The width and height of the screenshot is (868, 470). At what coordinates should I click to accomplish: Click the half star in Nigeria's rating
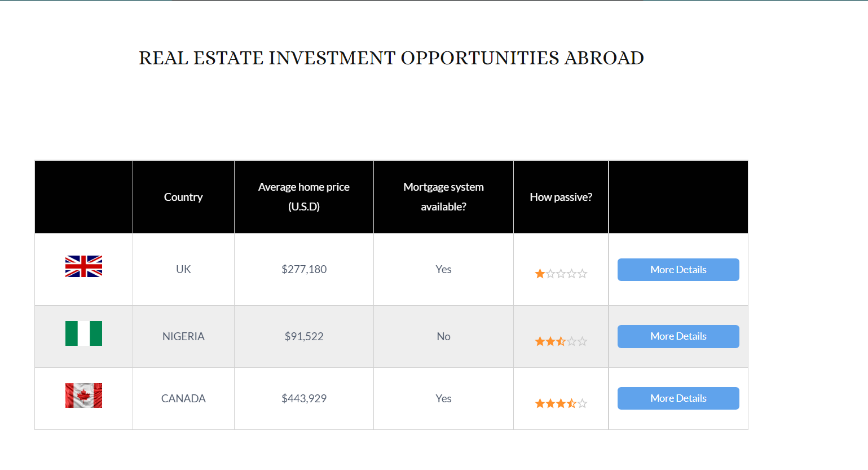pyautogui.click(x=561, y=341)
